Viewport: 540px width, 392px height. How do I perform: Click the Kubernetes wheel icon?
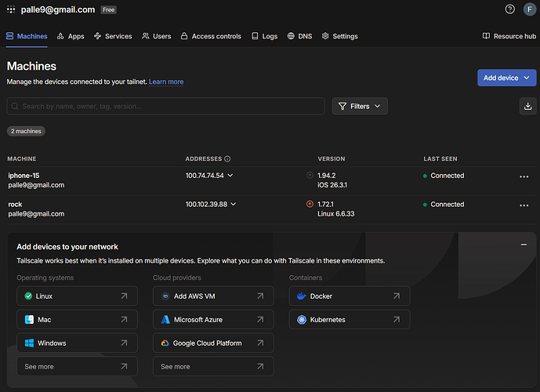click(302, 320)
